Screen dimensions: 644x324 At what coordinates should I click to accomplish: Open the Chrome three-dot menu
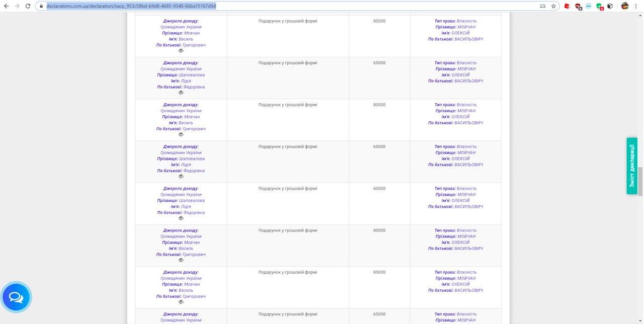637,6
